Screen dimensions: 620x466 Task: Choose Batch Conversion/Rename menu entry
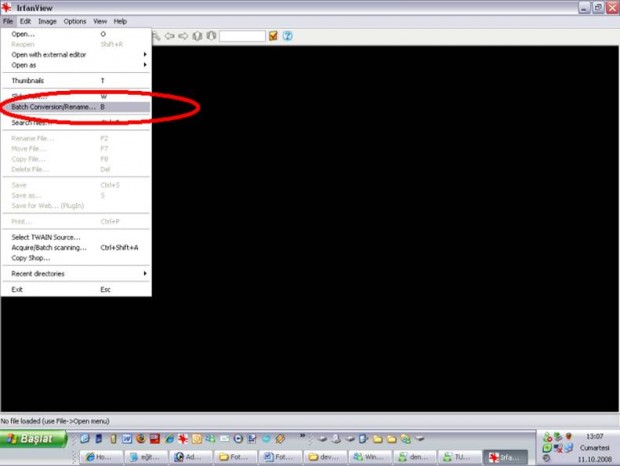point(76,107)
